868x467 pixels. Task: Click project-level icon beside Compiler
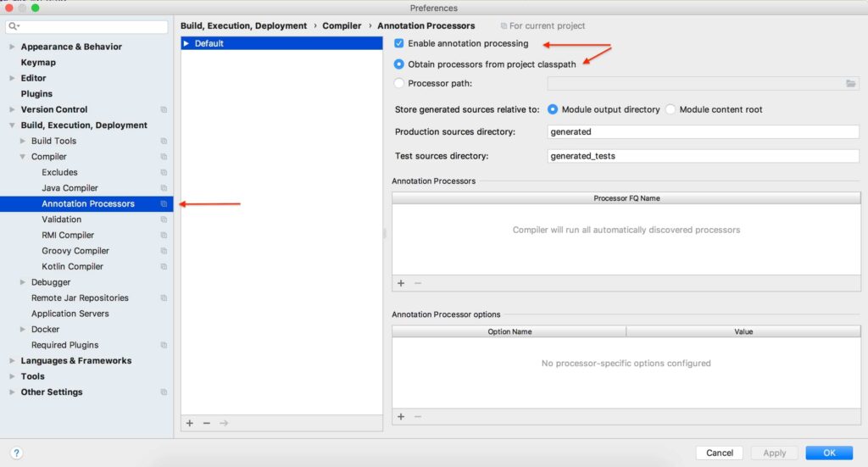[164, 157]
